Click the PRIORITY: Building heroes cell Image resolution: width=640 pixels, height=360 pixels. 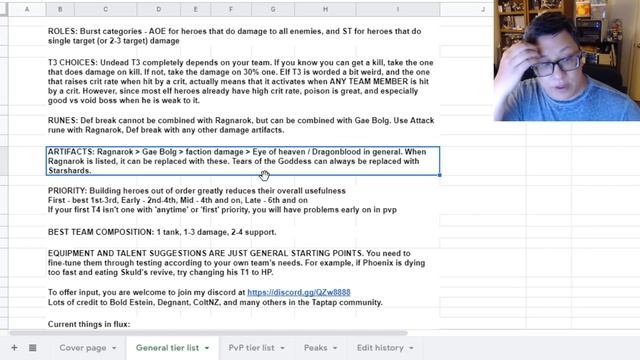pos(222,200)
